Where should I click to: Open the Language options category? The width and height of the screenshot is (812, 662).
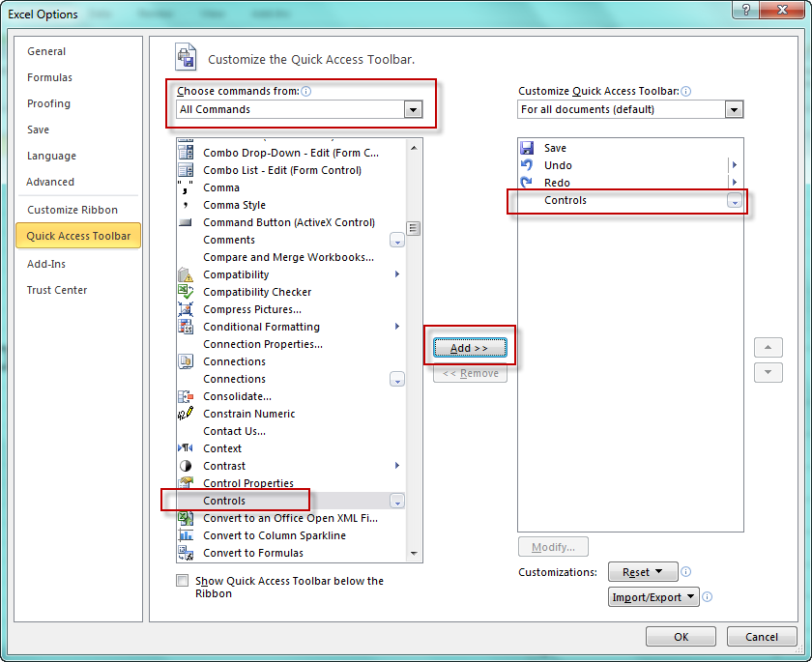click(x=52, y=156)
